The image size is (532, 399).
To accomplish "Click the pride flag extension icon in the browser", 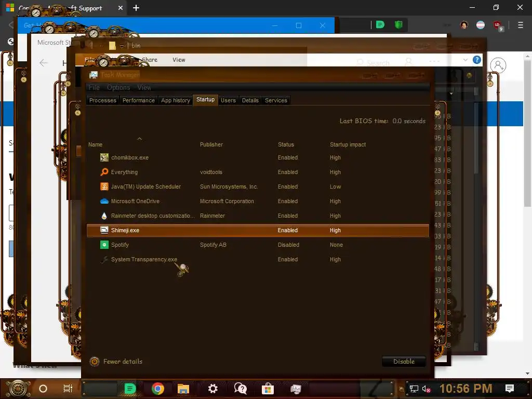I will [481, 25].
